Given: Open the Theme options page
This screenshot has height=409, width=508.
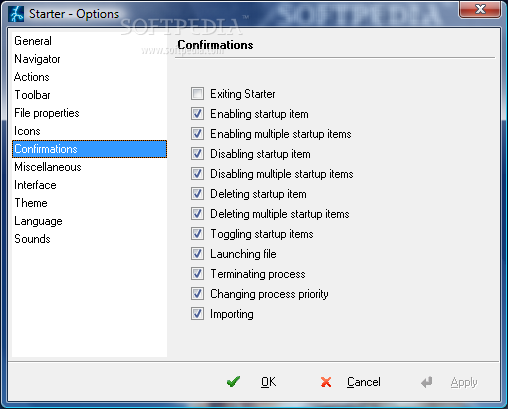Looking at the screenshot, I should pos(89,203).
